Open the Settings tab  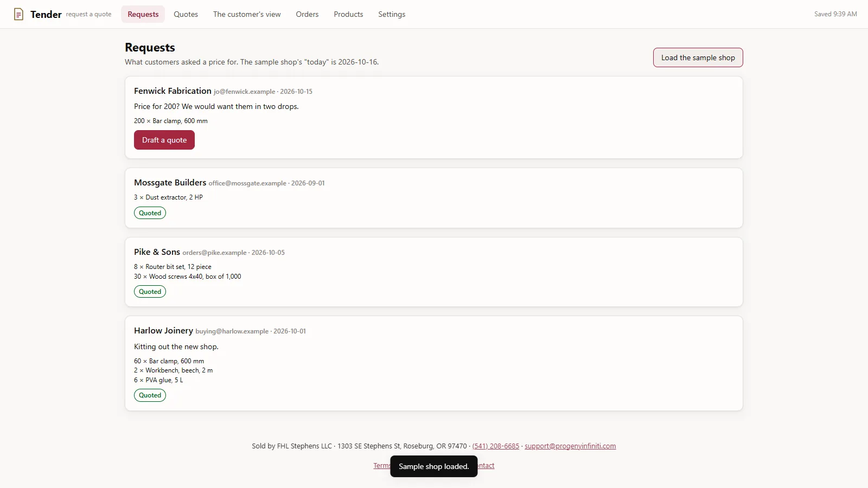pyautogui.click(x=392, y=14)
